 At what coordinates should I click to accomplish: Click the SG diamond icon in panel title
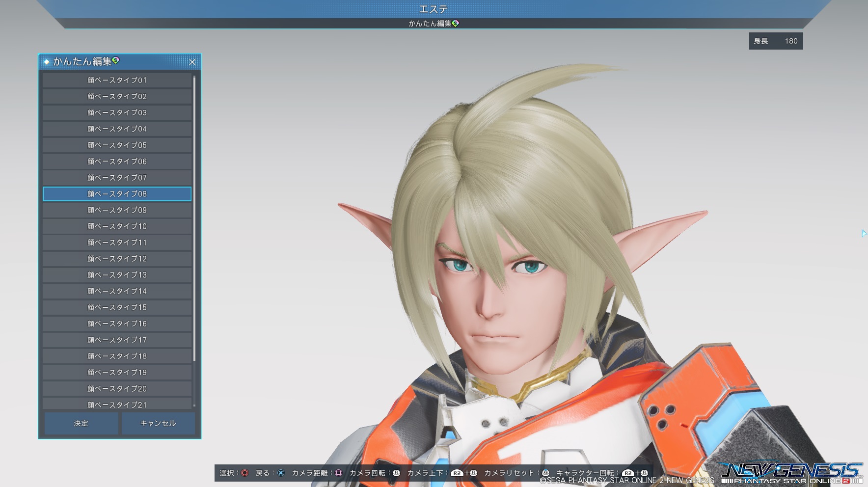click(x=116, y=60)
